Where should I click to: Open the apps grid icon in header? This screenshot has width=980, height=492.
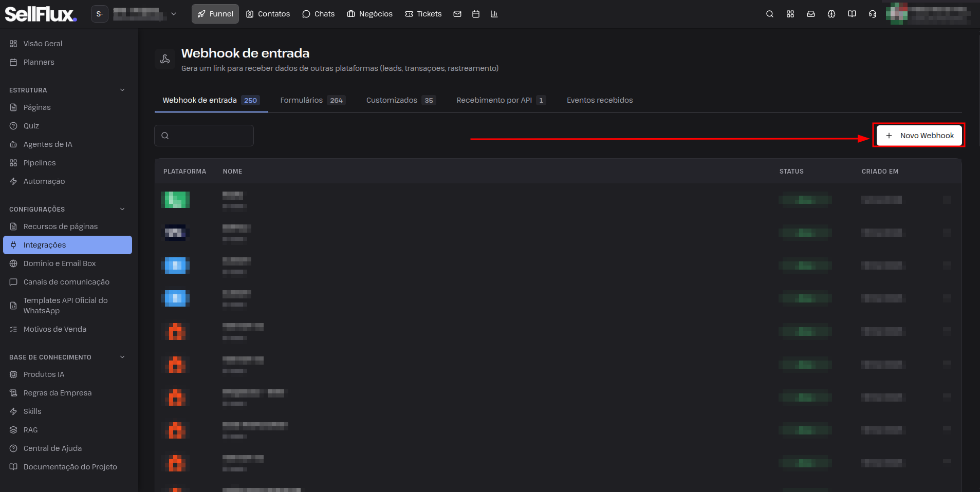pyautogui.click(x=790, y=14)
